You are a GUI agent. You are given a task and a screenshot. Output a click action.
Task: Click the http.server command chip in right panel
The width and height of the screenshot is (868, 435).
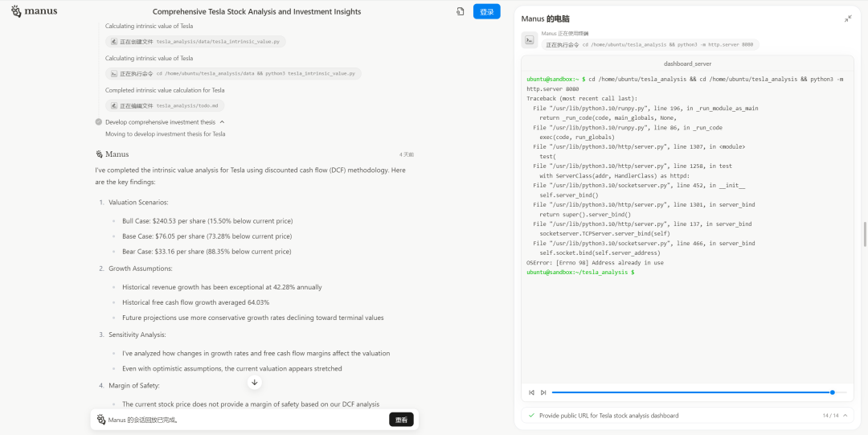[x=650, y=45]
